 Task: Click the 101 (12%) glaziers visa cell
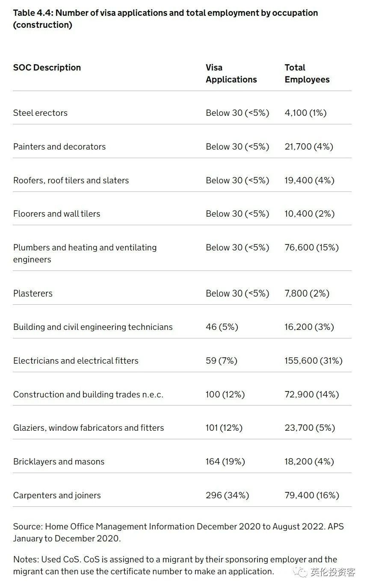tap(224, 428)
